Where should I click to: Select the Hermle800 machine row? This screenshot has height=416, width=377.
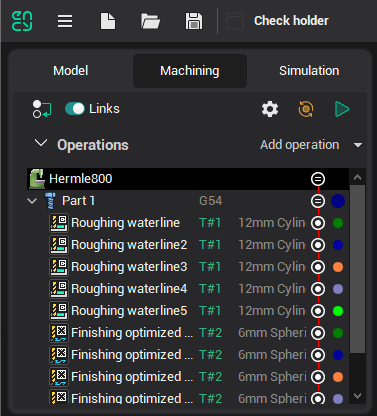tap(188, 179)
